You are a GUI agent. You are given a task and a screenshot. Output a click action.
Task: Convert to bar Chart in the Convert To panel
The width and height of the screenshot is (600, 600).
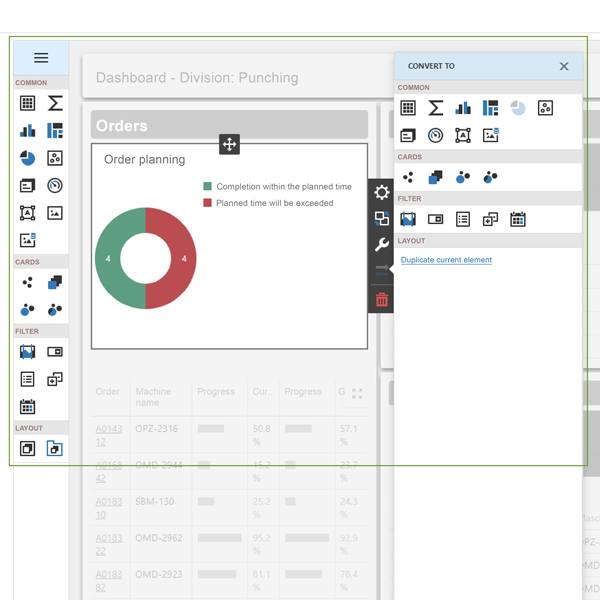point(463,108)
